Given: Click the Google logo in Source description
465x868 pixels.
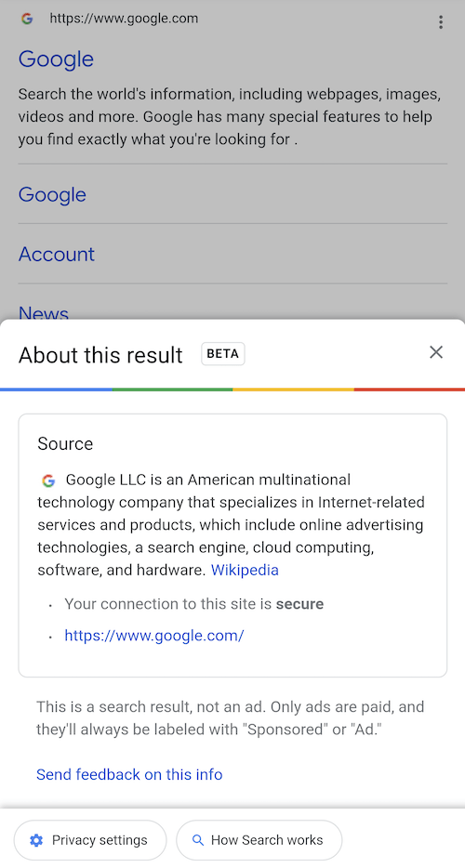Looking at the screenshot, I should coord(48,480).
